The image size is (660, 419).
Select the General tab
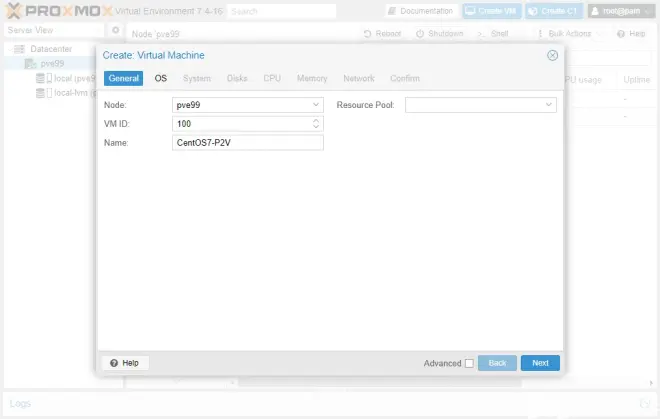[123, 78]
